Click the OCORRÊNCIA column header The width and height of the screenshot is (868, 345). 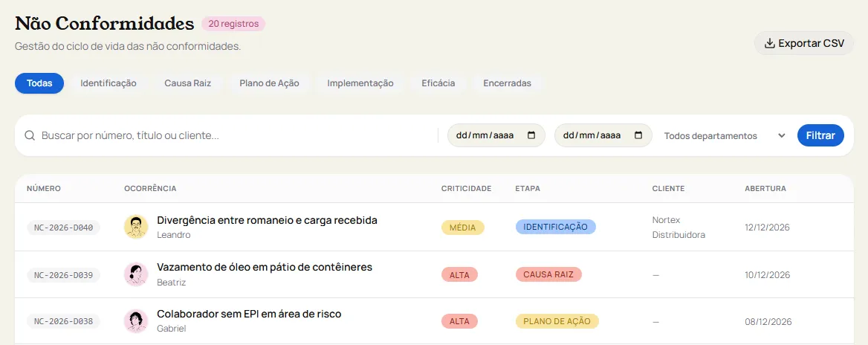click(151, 189)
